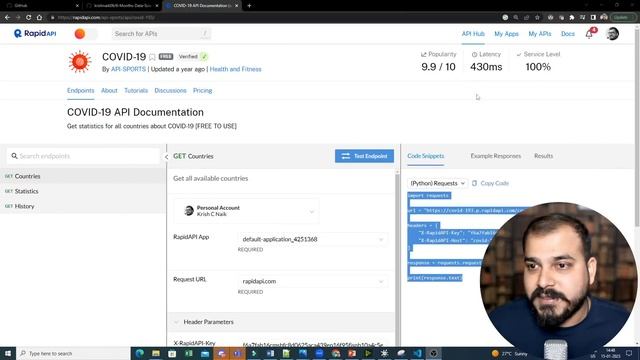Switch to the About tab
Screen dimensions: 640x360
pos(109,91)
